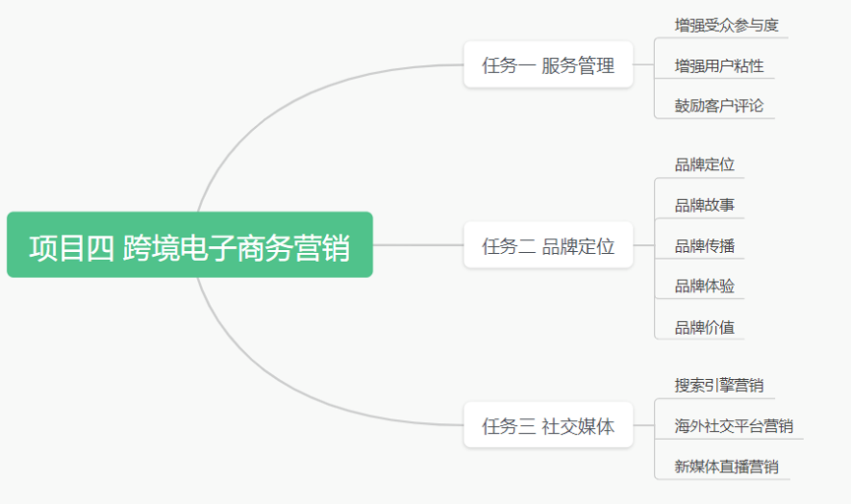Click the 搜索引擎营销 leaf node
Viewport: 851px width, 504px height.
click(719, 385)
